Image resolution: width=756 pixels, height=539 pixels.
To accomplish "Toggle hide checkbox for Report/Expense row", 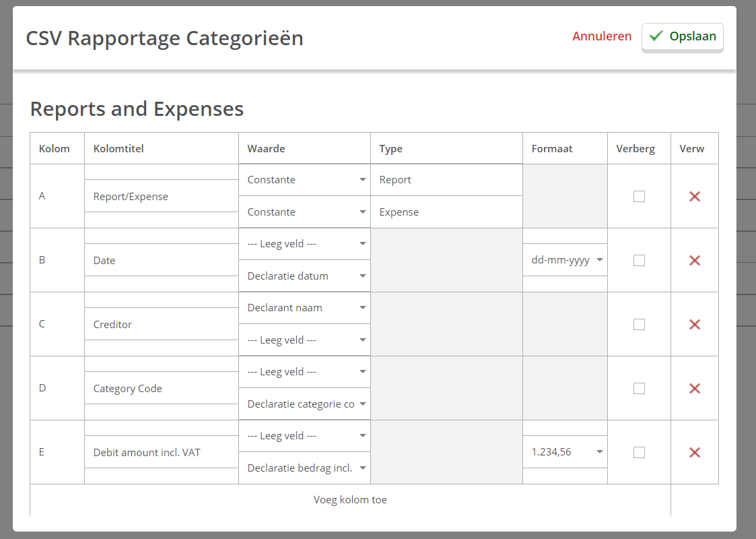I will tap(639, 197).
